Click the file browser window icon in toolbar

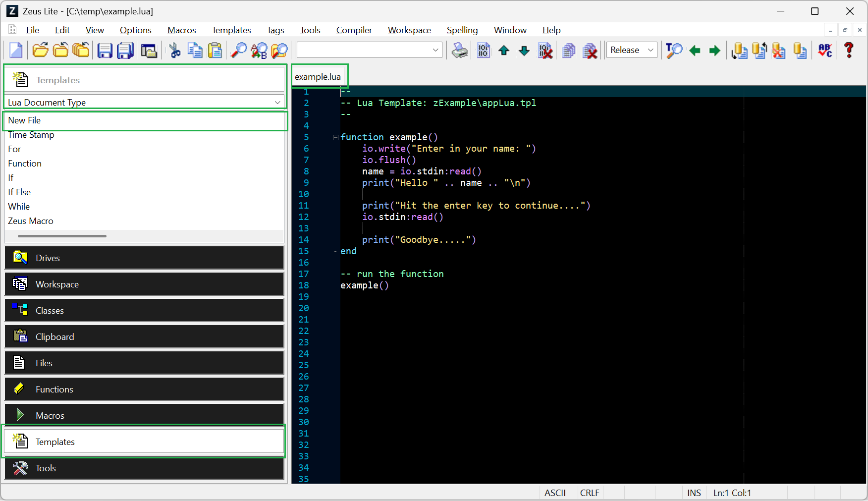coord(149,50)
